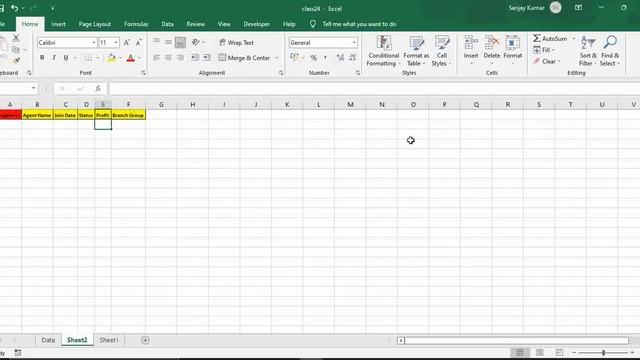Click Top Align icon

tap(156, 42)
